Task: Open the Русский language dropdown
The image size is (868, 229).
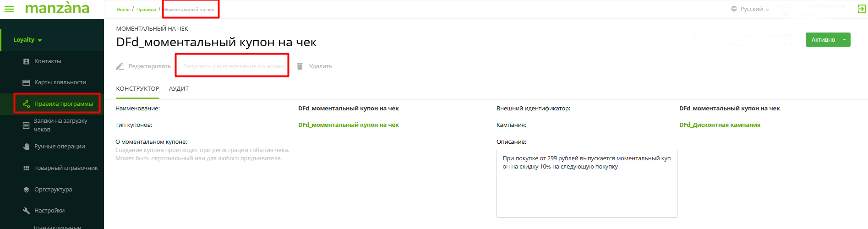Action: (x=754, y=9)
